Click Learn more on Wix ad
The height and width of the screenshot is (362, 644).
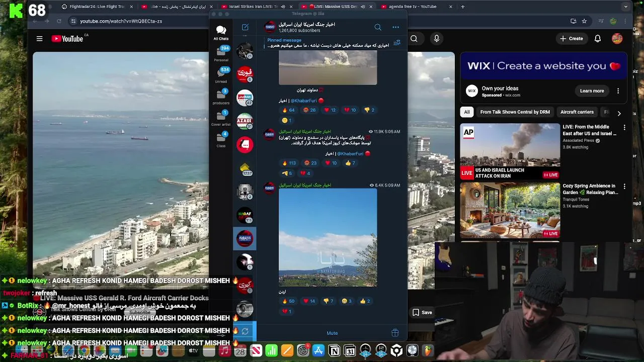tap(592, 91)
